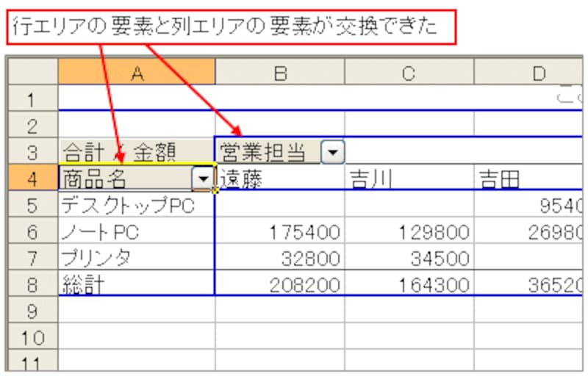Click the Select All corner box

coord(33,72)
